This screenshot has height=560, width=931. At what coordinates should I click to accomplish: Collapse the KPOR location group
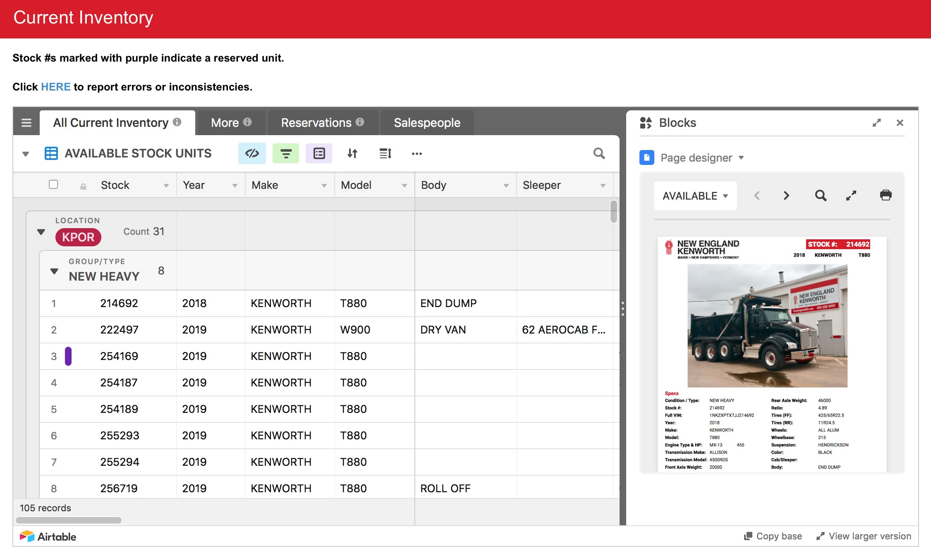pos(41,232)
